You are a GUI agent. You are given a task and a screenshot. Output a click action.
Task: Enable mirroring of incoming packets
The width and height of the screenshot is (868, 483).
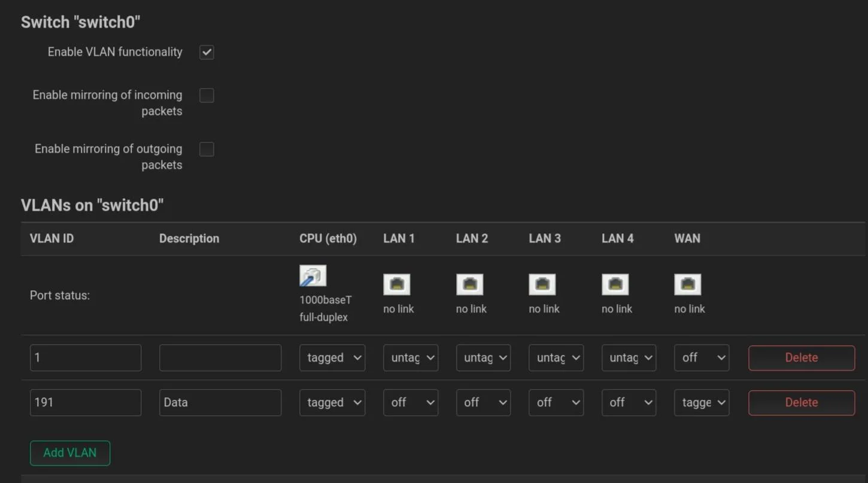click(207, 95)
